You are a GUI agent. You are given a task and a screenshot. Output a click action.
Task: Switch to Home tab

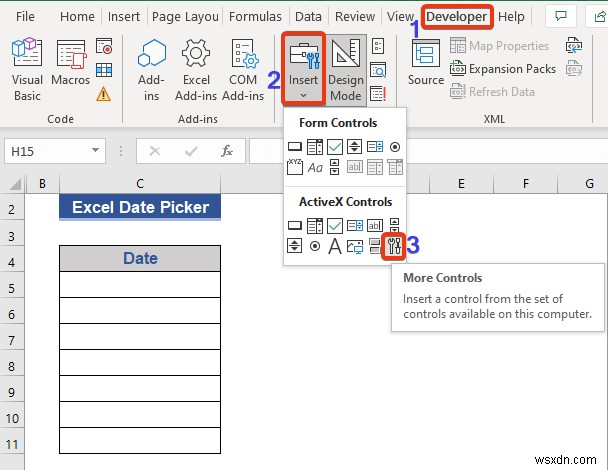pyautogui.click(x=77, y=17)
